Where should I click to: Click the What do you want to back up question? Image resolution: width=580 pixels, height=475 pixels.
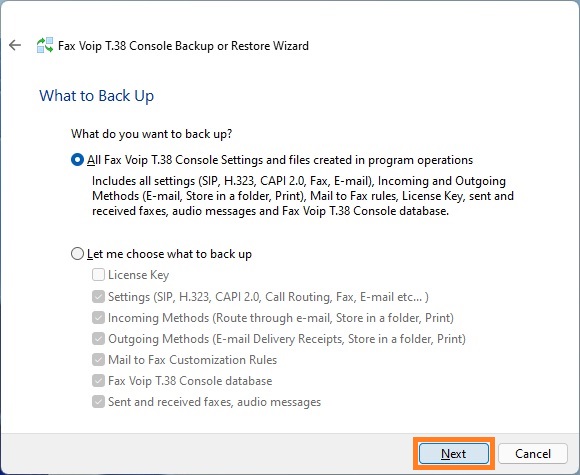[152, 134]
